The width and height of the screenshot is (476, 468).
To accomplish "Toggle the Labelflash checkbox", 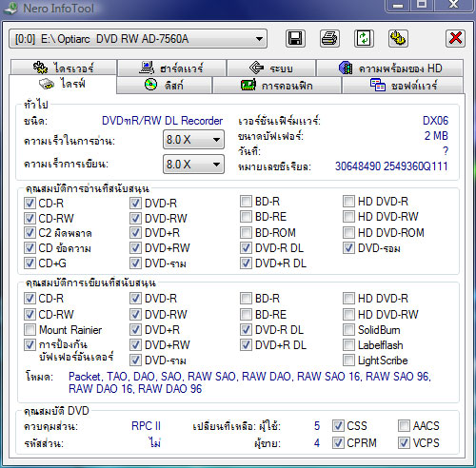I will [348, 345].
